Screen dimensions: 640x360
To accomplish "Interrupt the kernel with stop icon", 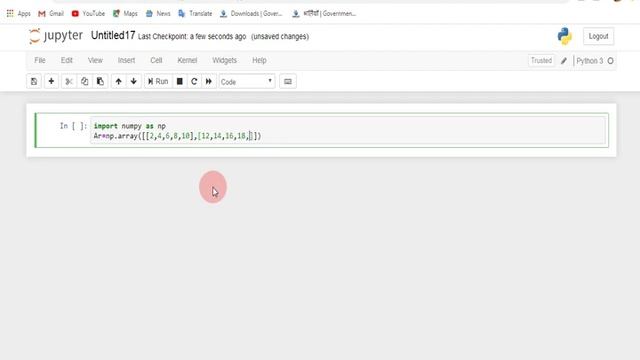I will pos(180,82).
